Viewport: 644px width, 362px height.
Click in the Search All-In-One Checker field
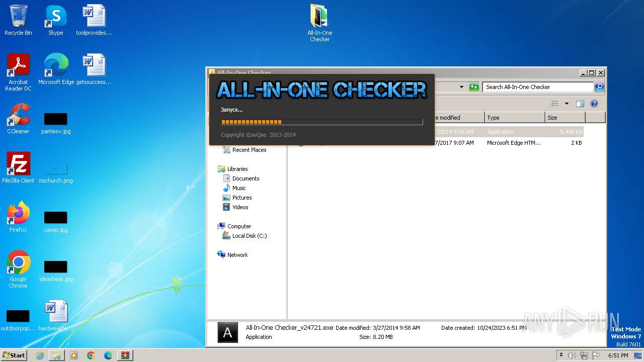538,87
